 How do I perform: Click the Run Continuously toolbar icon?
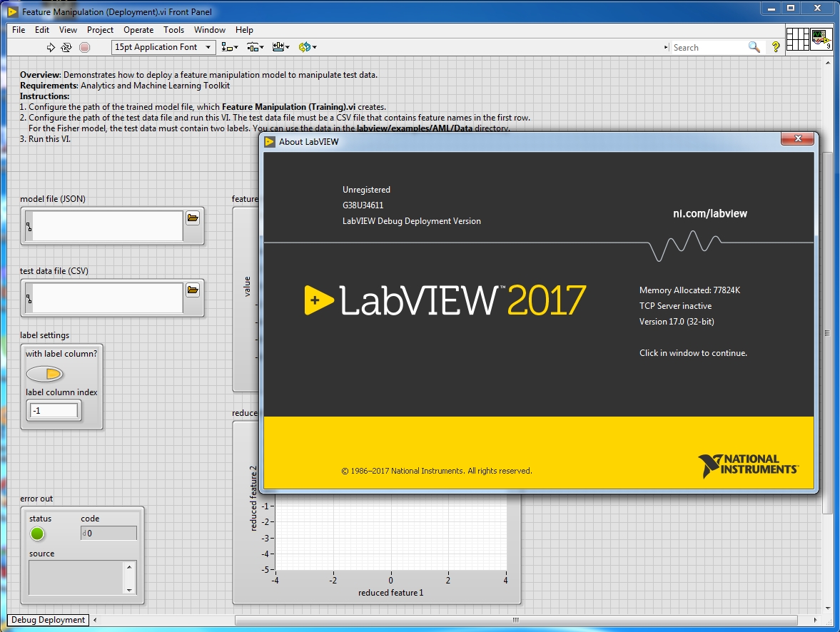(x=66, y=47)
